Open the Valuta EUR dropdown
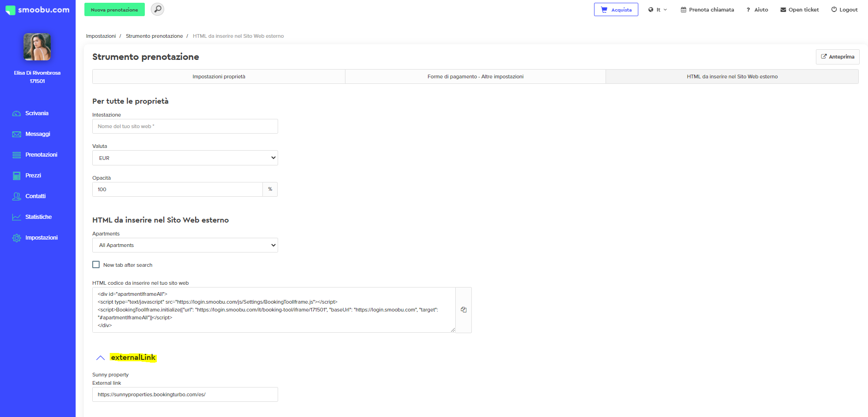The width and height of the screenshot is (868, 417). (x=185, y=158)
